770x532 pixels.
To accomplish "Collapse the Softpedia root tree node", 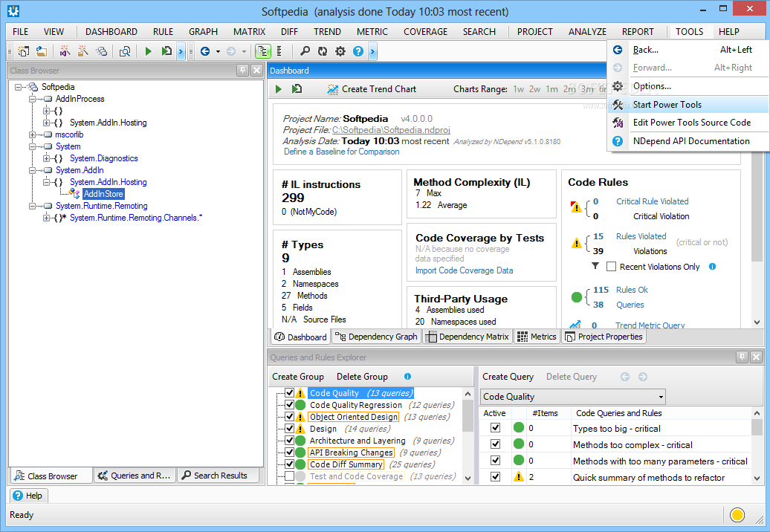I will [18, 87].
